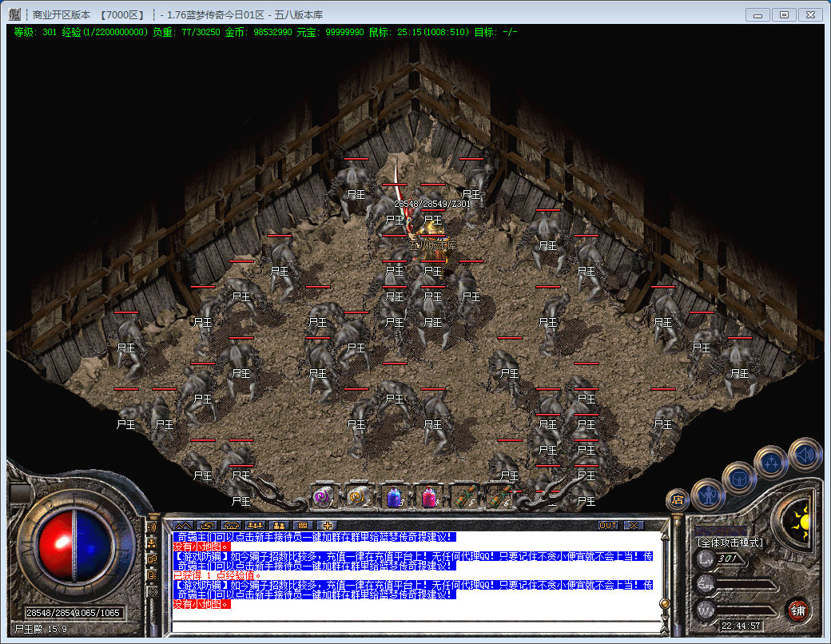831x644 pixels.
Task: Use the green bottle in belt slot 5
Action: 463,497
